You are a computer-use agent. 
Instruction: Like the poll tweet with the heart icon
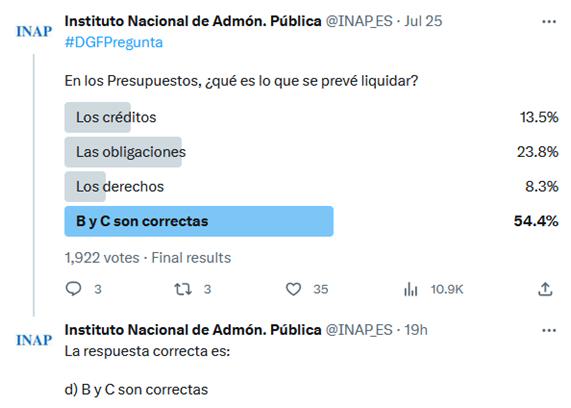pos(293,289)
